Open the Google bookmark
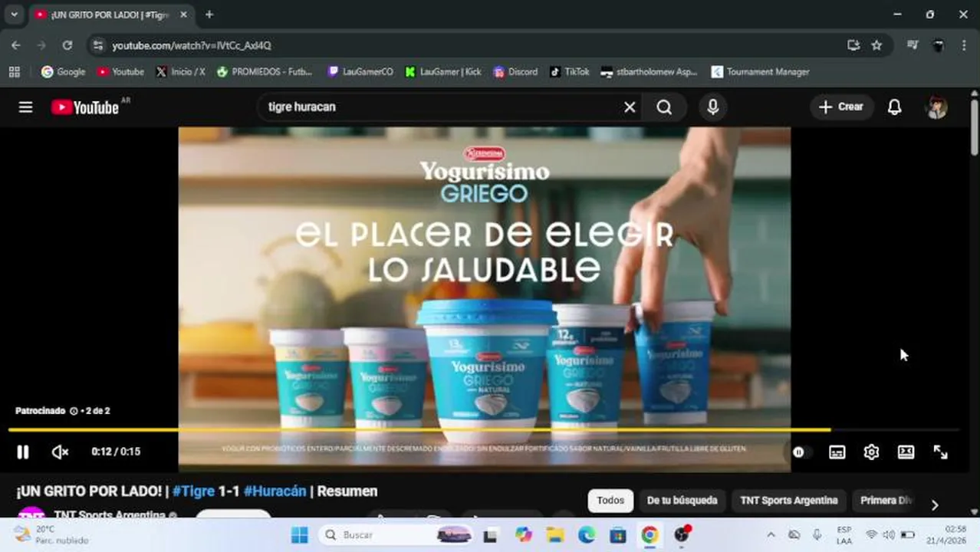The height and width of the screenshot is (552, 980). pos(63,71)
